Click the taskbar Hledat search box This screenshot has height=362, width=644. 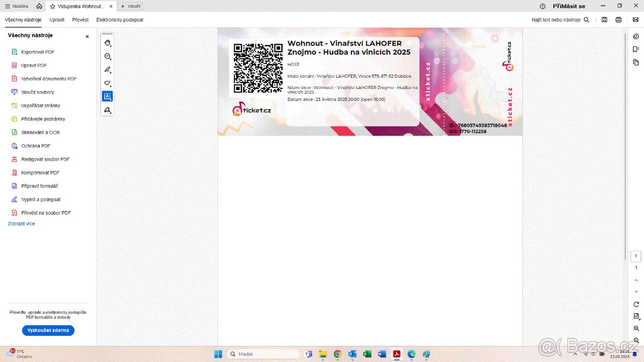pyautogui.click(x=263, y=354)
